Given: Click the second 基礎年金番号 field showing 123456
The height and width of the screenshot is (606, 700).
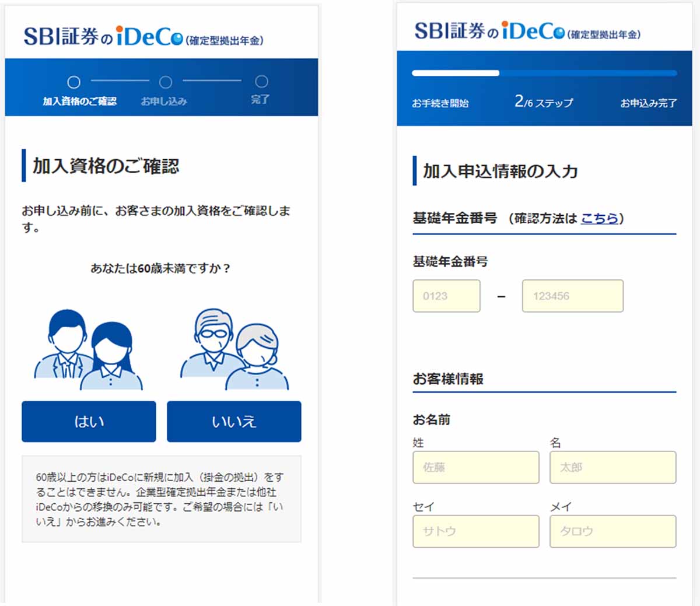Looking at the screenshot, I should click(572, 296).
